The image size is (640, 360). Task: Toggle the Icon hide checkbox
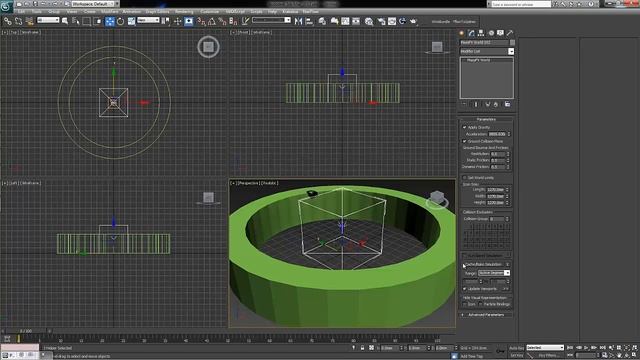[x=464, y=304]
